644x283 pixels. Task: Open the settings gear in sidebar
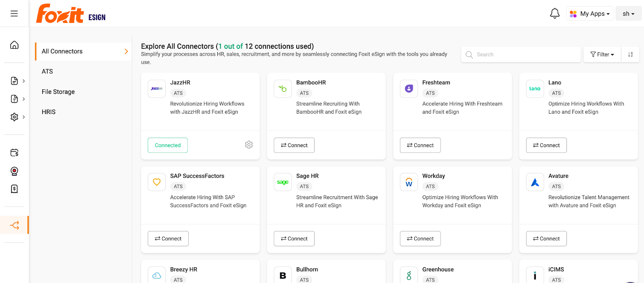pyautogui.click(x=14, y=117)
